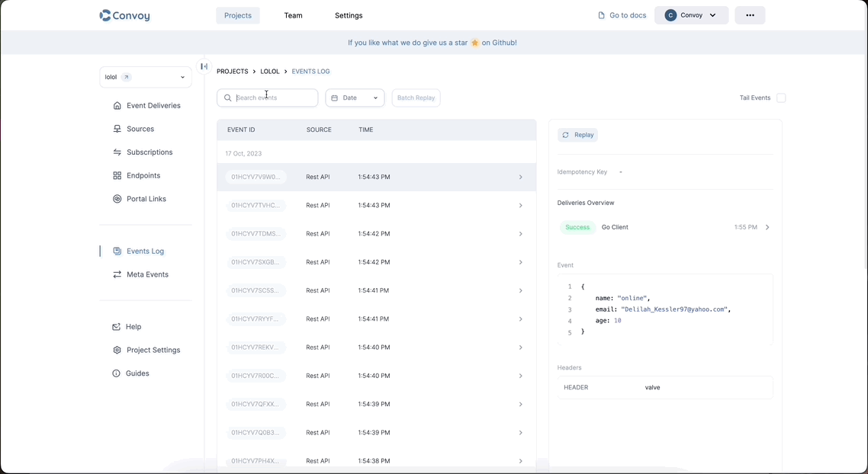Screen dimensions: 868x474
Task: Click the Replay button
Action: click(577, 135)
